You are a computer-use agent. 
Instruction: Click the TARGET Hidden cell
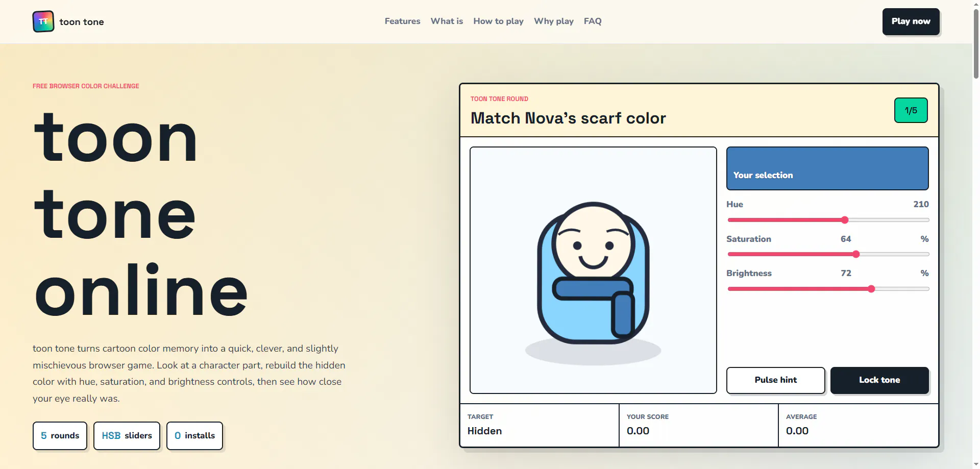[x=540, y=425]
